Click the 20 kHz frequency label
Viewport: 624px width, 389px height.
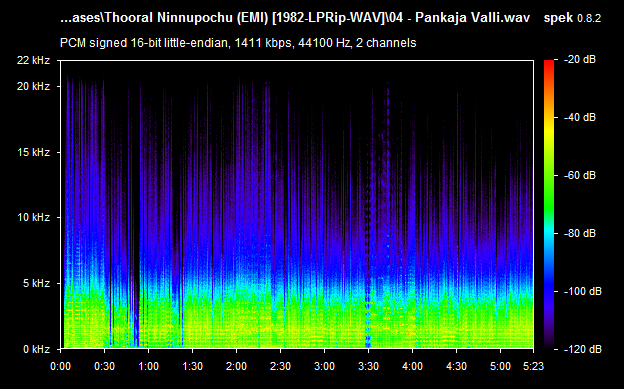coord(33,86)
